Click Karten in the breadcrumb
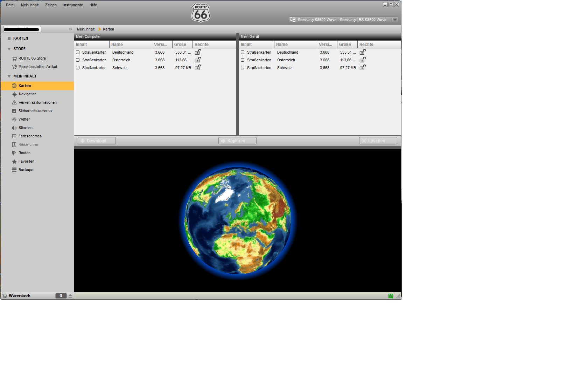This screenshot has height=368, width=588. click(108, 29)
